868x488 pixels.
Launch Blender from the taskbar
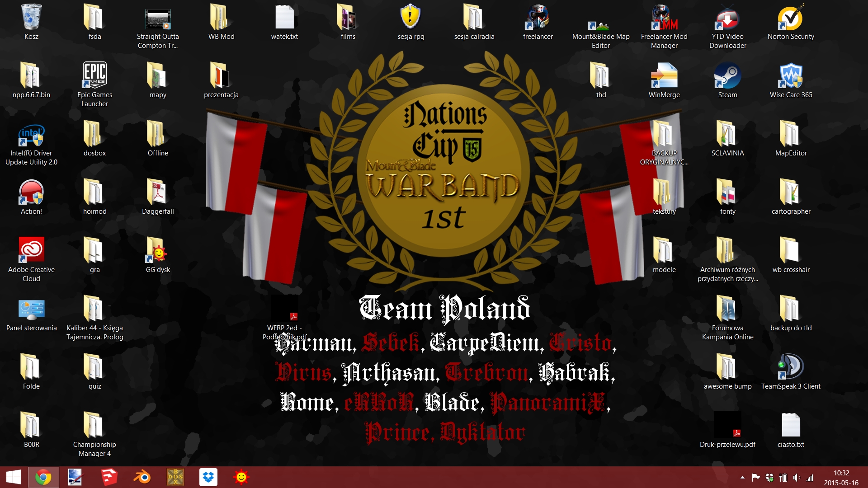(142, 477)
